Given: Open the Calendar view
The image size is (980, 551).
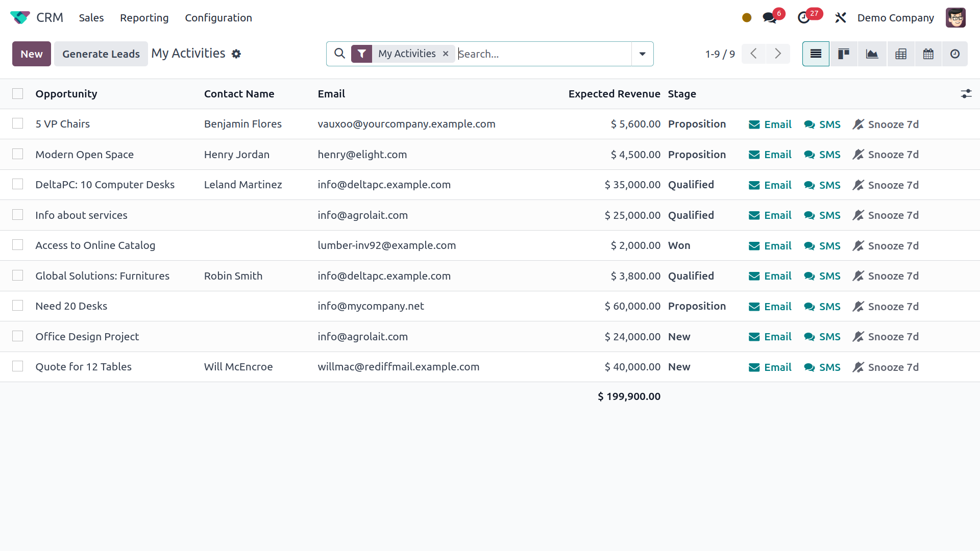Looking at the screenshot, I should pyautogui.click(x=928, y=54).
